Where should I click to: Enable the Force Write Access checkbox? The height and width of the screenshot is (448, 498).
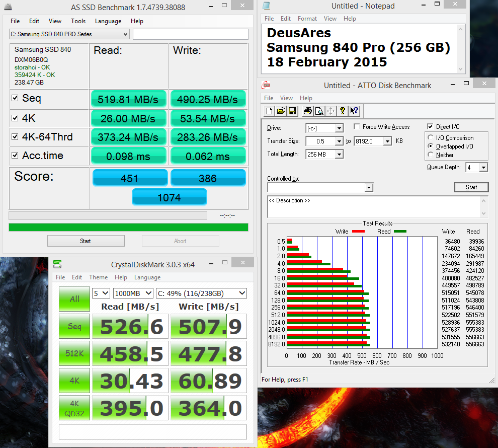[357, 127]
